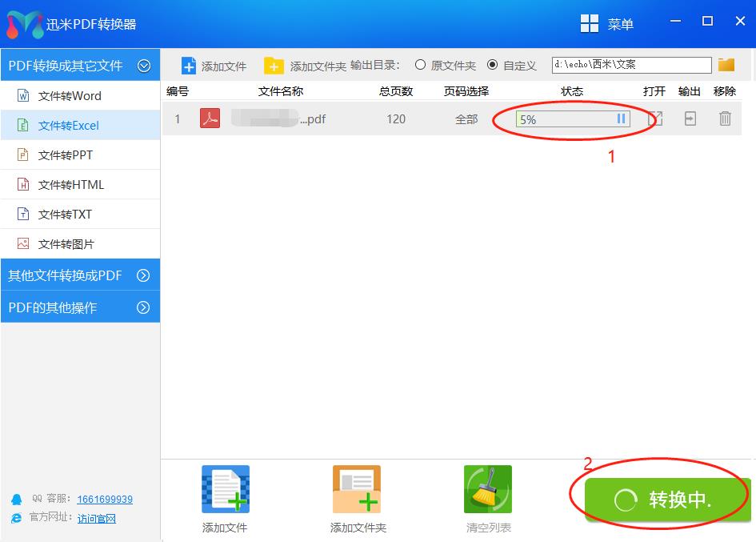Delete the PDF row with trash icon
Viewport: 756px width, 542px height.
[725, 119]
